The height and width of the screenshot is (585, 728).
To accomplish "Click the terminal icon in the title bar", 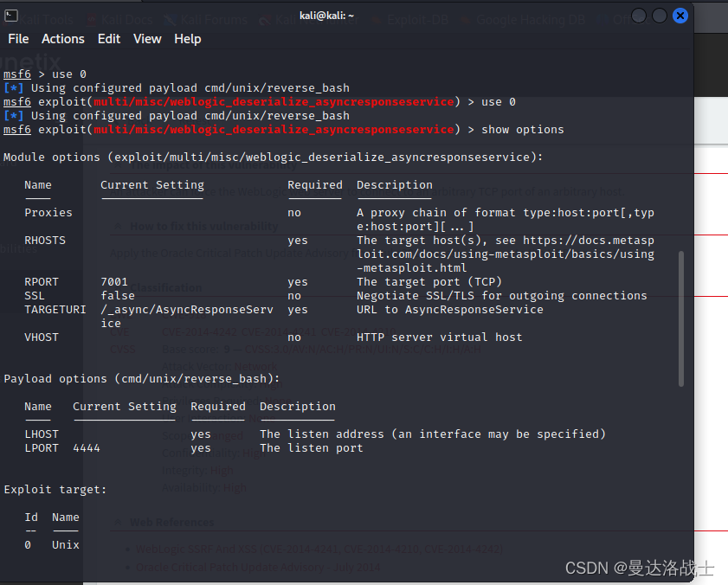I will point(11,16).
